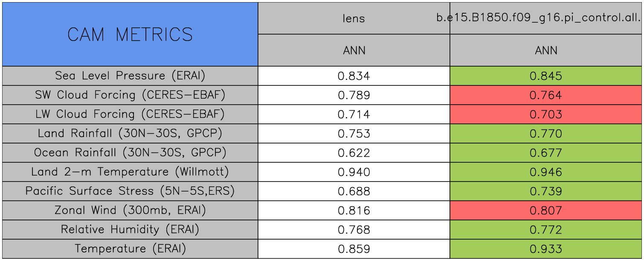Select Pacific Surface Stress (5N-5S,ERS) label
The height and width of the screenshot is (261, 644).
(x=130, y=191)
